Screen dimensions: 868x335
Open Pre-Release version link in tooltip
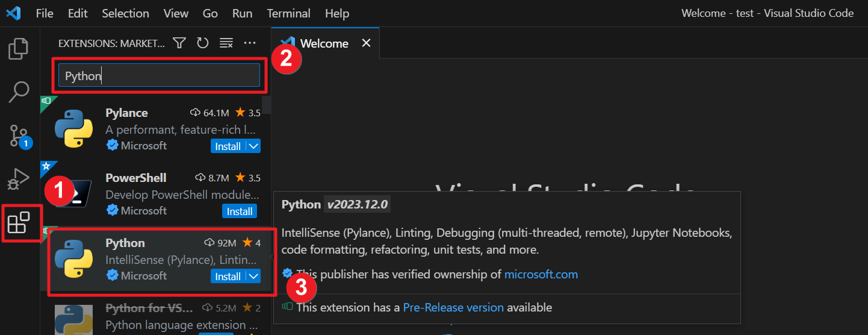pos(453,307)
